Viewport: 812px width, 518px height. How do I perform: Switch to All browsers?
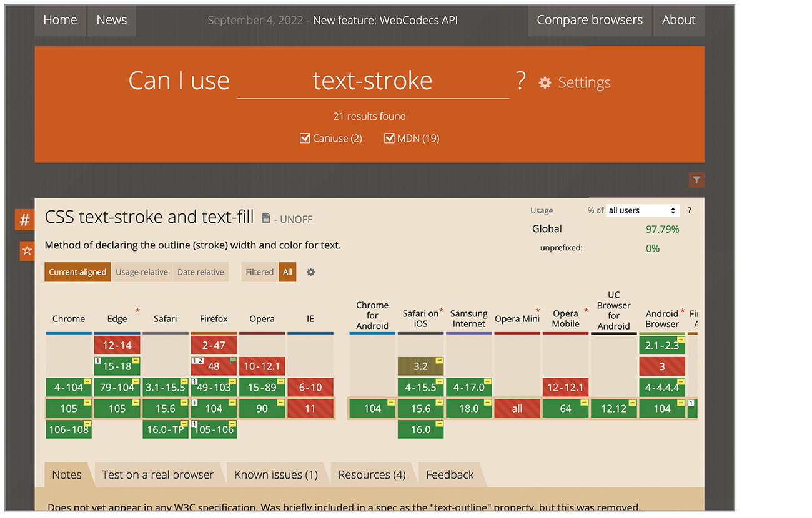point(287,272)
